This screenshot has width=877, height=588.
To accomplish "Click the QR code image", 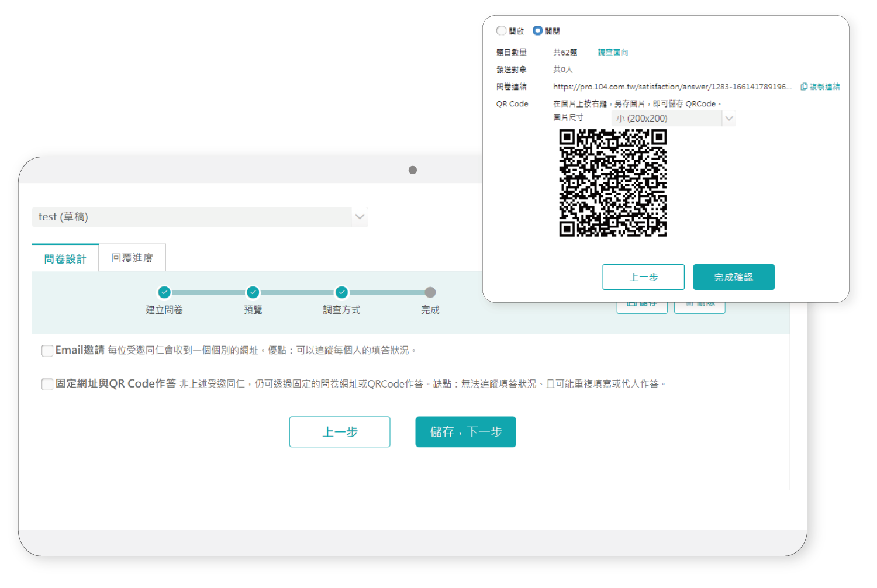I will (613, 183).
